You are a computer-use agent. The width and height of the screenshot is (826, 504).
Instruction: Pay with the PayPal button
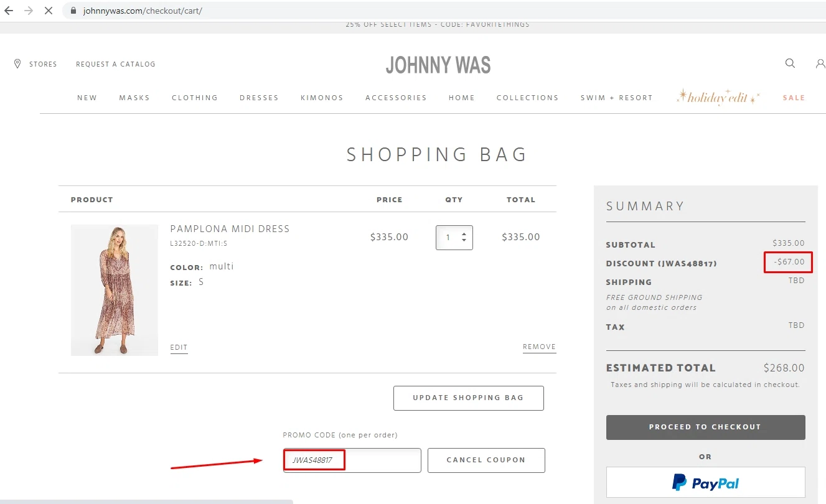tap(705, 482)
